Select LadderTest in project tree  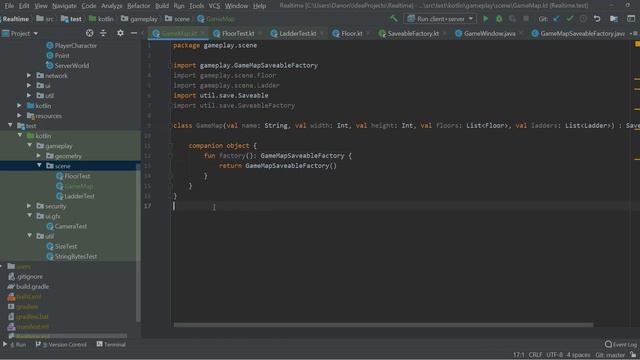click(x=79, y=196)
